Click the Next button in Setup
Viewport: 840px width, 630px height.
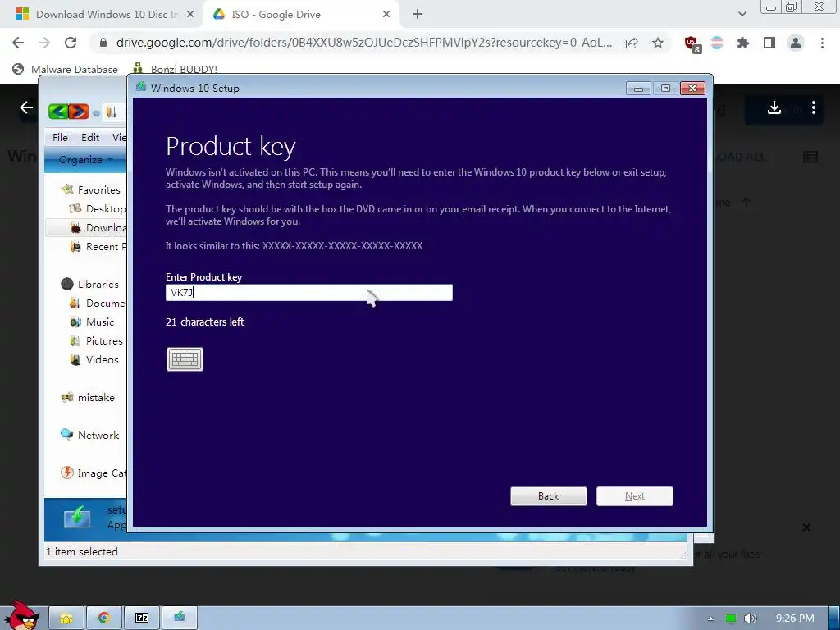coord(635,496)
